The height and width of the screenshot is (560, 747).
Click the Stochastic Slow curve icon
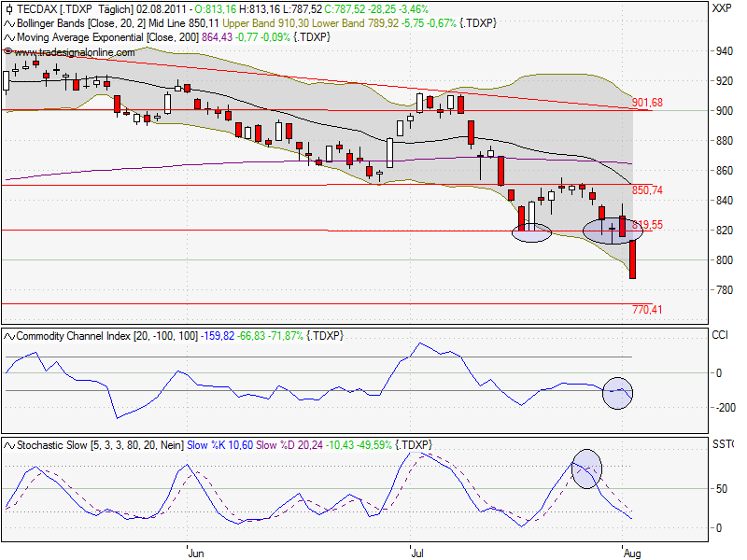(8, 445)
